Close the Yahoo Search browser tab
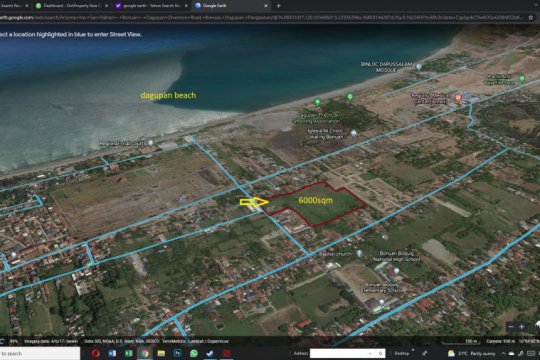Screen dimensions: 540x360 point(186,6)
